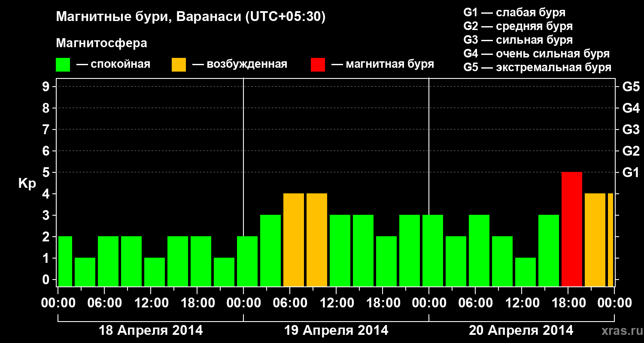This screenshot has width=644, height=343.
Task: Click the red Kp 5 storm bar
Action: pyautogui.click(x=572, y=229)
